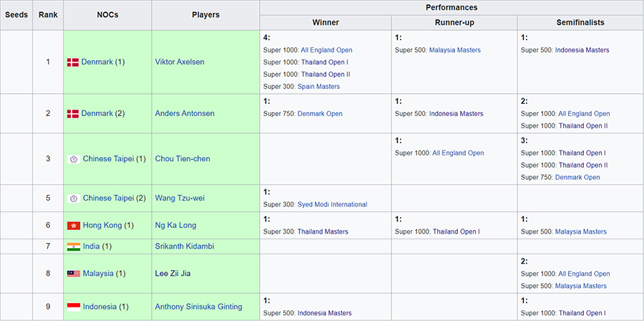Open Anders Antonsen player page

(x=185, y=113)
